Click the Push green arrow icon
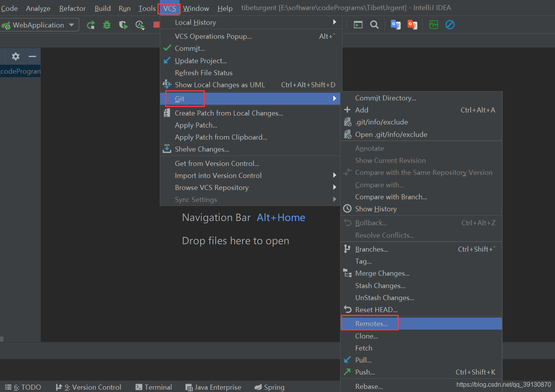 [347, 372]
